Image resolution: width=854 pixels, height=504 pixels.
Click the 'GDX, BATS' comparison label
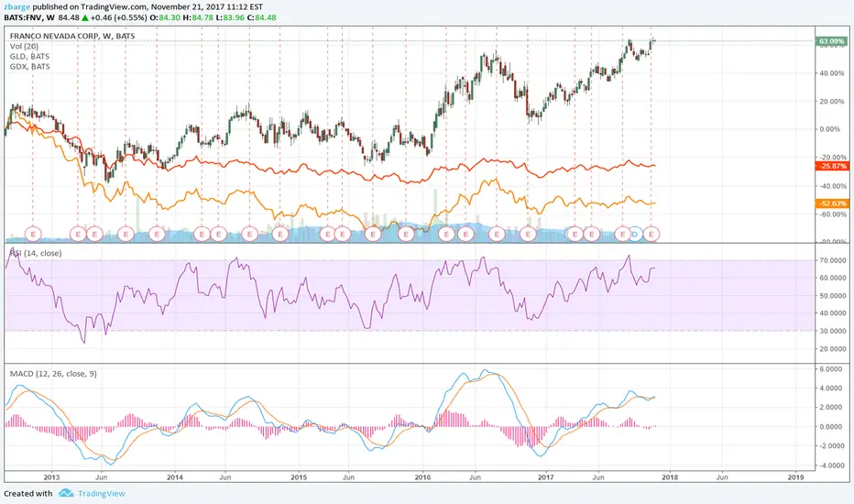30,67
